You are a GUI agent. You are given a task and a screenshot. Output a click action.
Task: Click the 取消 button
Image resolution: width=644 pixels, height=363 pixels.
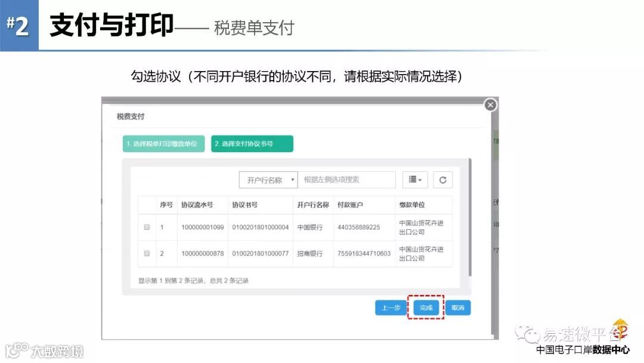tap(458, 307)
